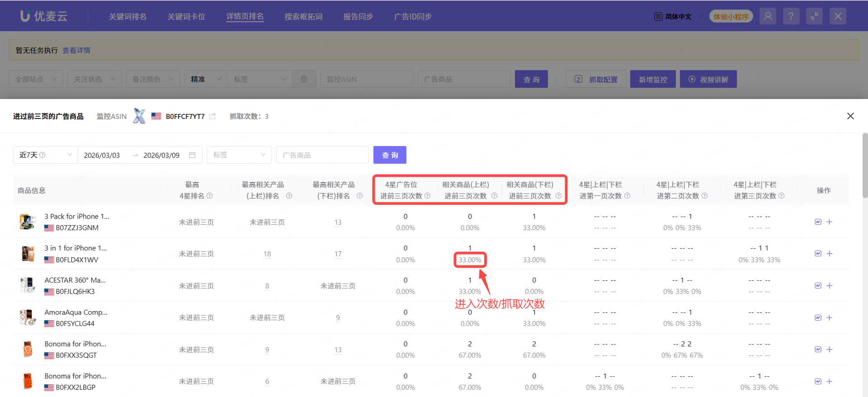
Task: Open thumbnail of ACESTAR 360° product
Action: (28, 286)
